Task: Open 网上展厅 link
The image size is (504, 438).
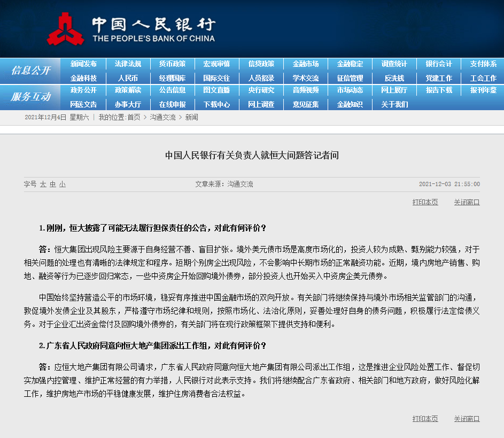Action: [x=394, y=90]
